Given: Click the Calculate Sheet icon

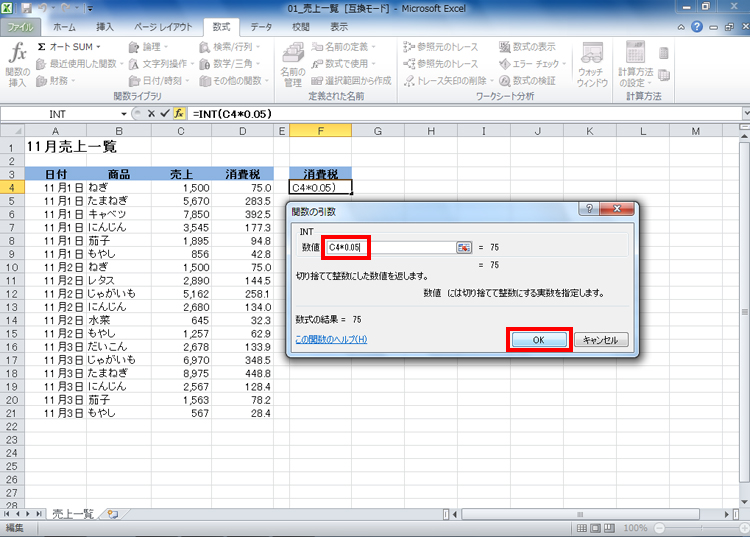Looking at the screenshot, I should pyautogui.click(x=663, y=75).
